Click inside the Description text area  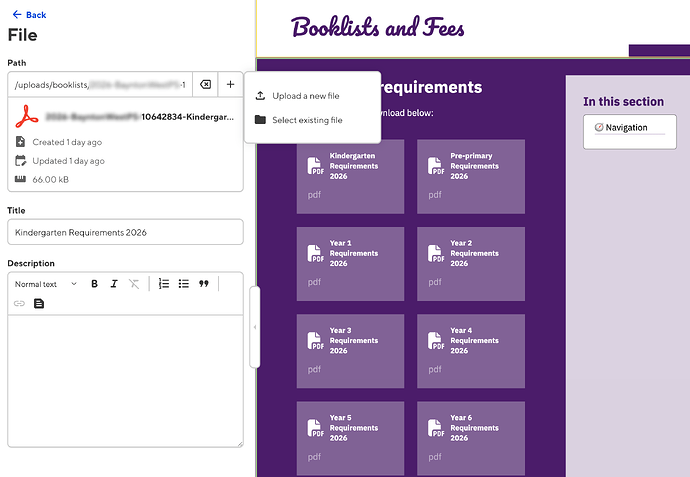point(125,380)
